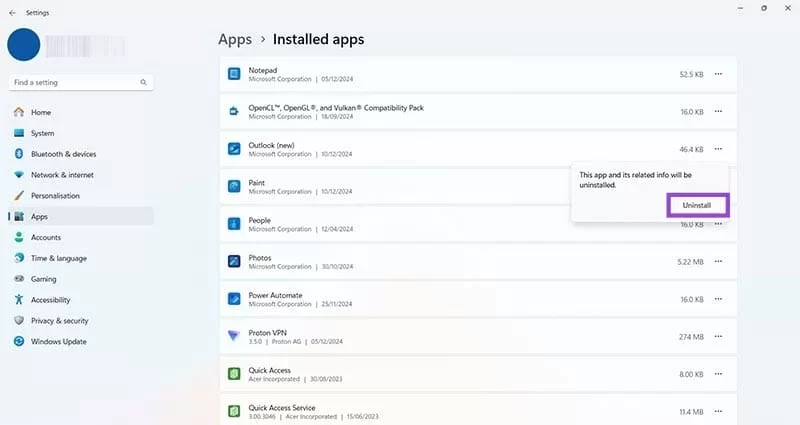
Task: Click the Proton VPN app icon
Action: [x=234, y=336]
